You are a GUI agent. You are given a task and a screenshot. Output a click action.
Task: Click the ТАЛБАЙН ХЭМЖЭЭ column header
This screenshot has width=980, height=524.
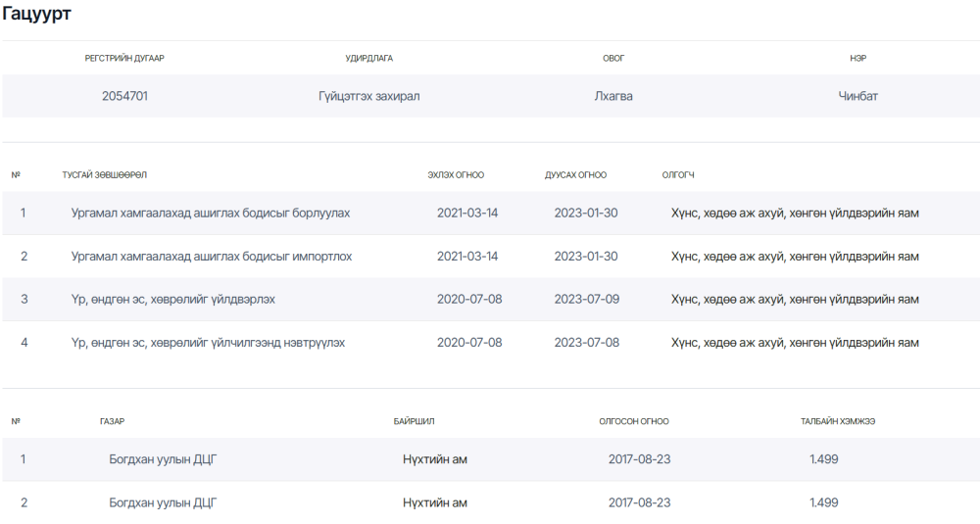pos(838,421)
